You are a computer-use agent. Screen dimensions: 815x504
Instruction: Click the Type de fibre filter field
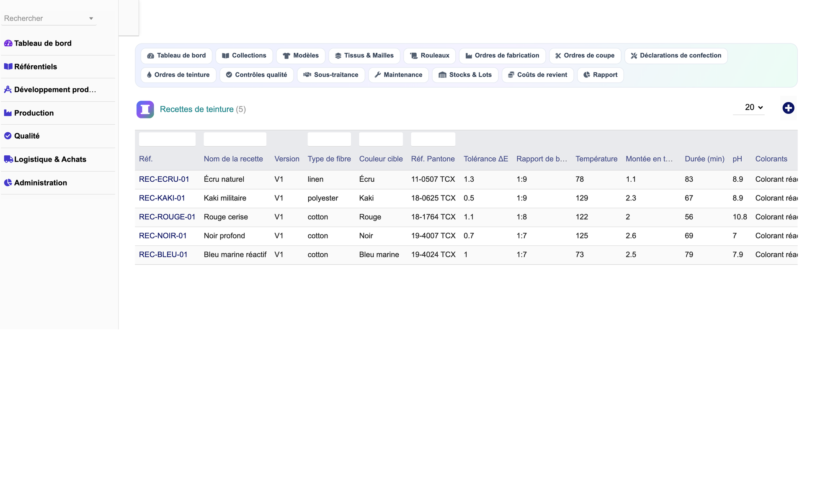329,139
